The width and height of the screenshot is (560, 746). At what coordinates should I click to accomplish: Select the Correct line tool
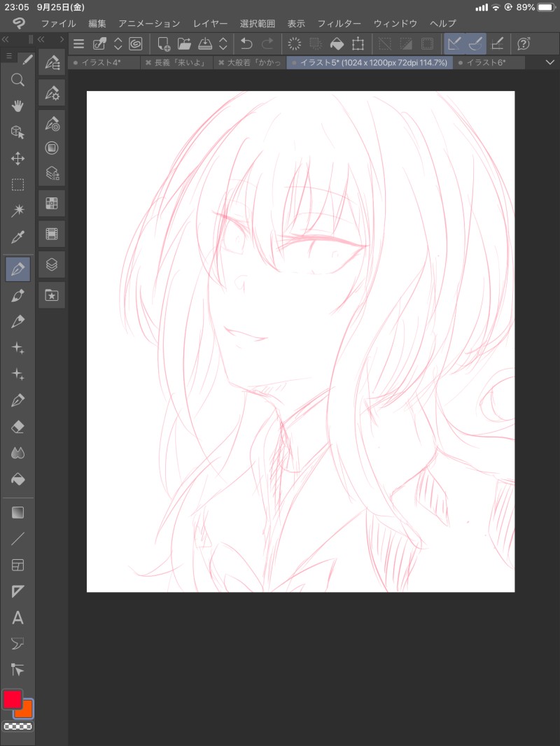17,670
